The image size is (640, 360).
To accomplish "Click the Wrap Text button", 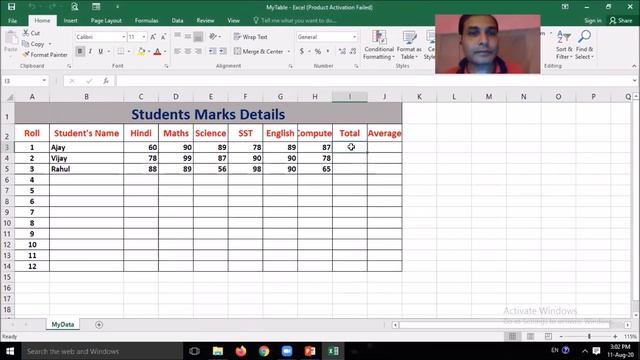I will [251, 37].
